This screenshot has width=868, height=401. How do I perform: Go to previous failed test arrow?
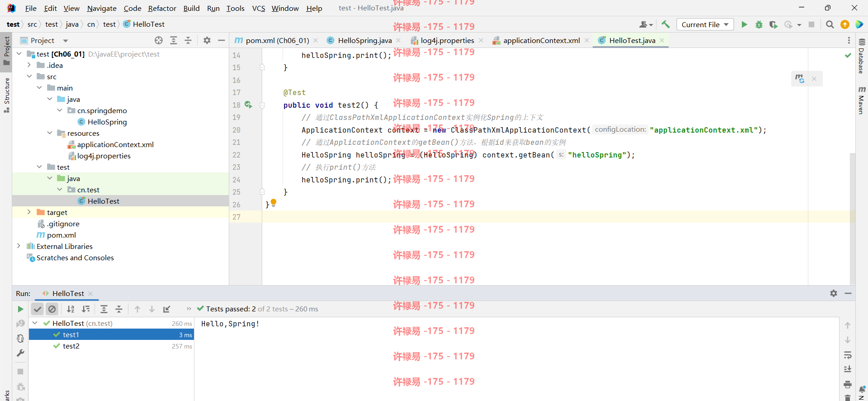pyautogui.click(x=137, y=309)
